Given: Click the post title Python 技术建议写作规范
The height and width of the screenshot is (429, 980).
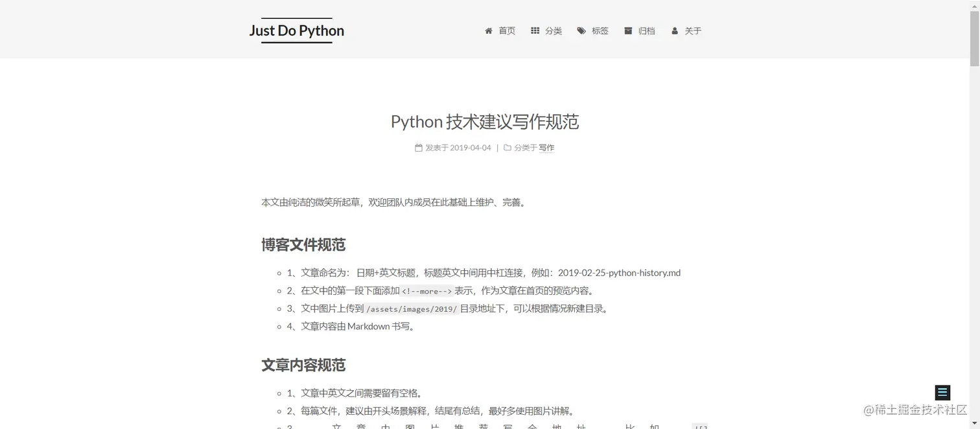Looking at the screenshot, I should 485,121.
